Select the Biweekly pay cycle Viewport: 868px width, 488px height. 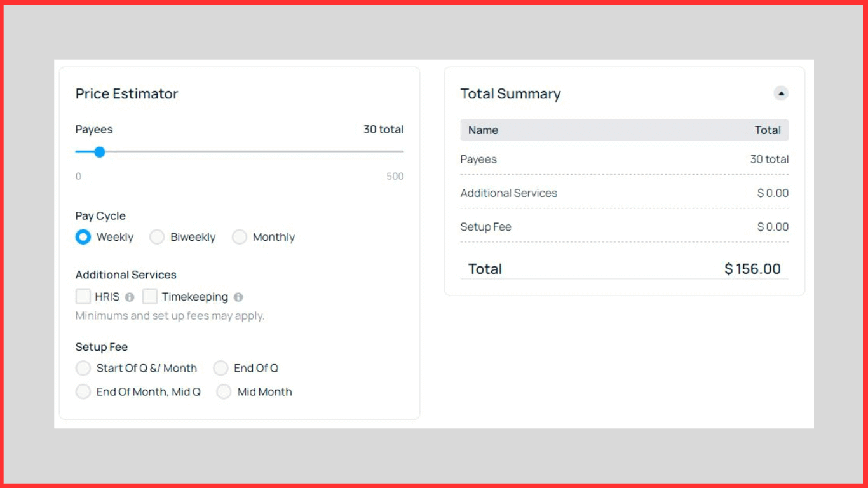pyautogui.click(x=157, y=237)
